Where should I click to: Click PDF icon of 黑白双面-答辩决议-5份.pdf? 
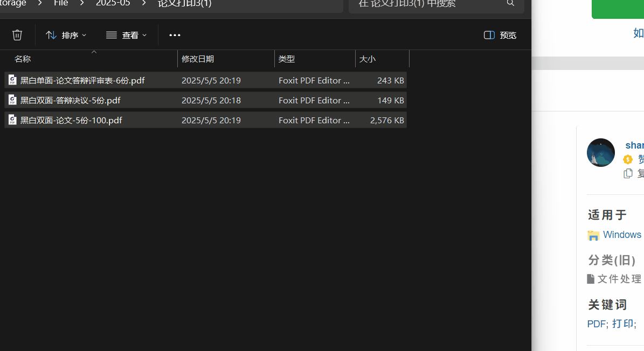coord(12,100)
